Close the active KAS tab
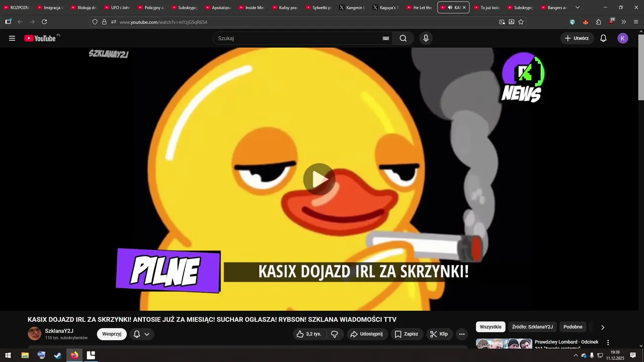 464,8
